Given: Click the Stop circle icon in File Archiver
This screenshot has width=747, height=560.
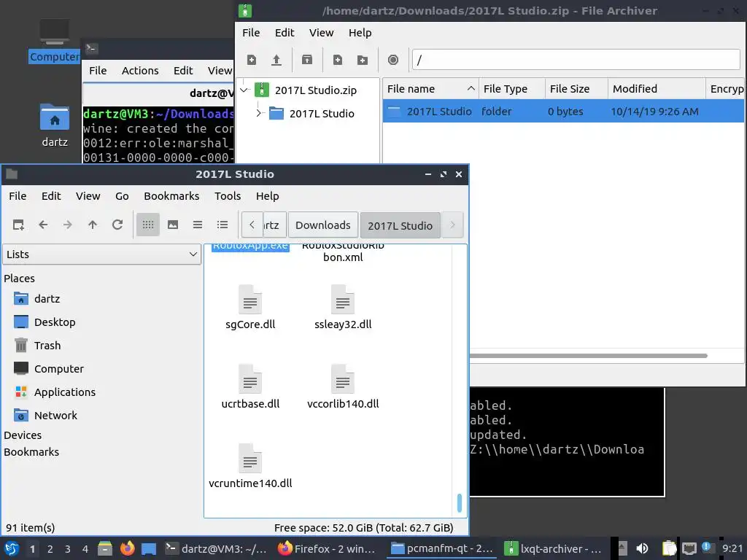Looking at the screenshot, I should [x=393, y=60].
